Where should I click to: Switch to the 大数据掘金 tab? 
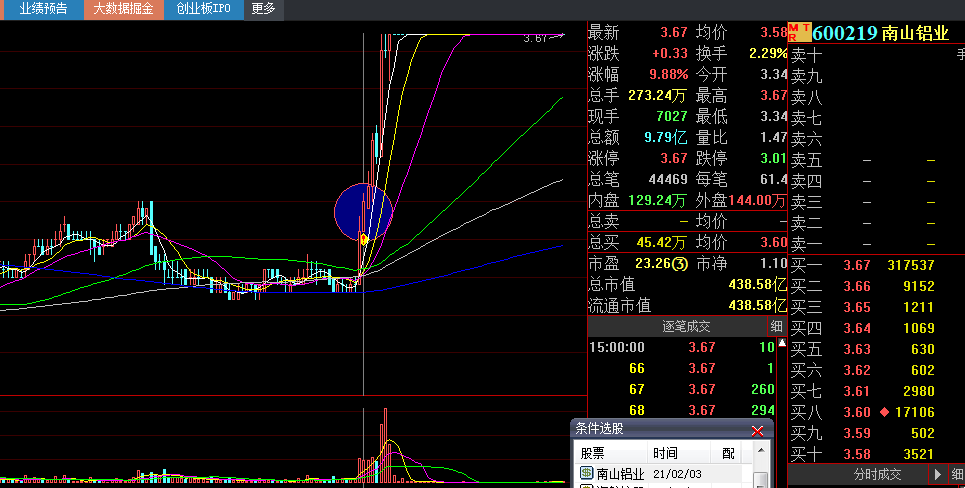124,9
